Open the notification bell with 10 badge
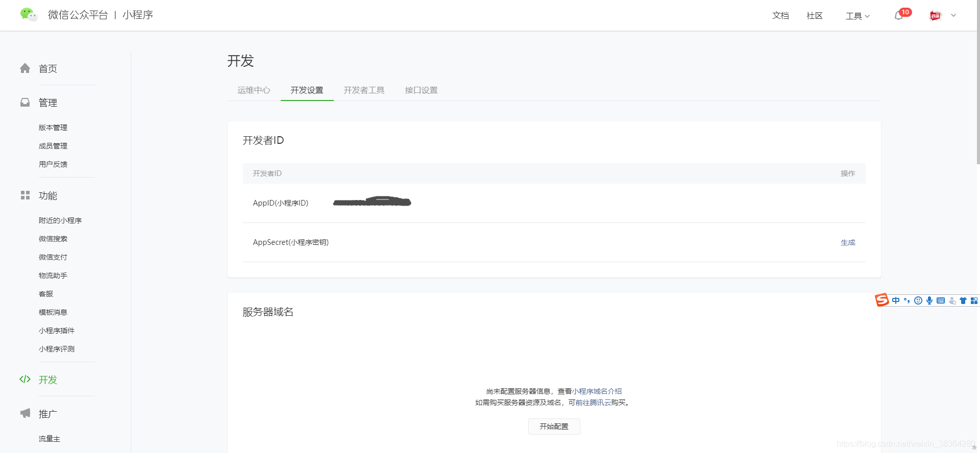 pos(899,16)
